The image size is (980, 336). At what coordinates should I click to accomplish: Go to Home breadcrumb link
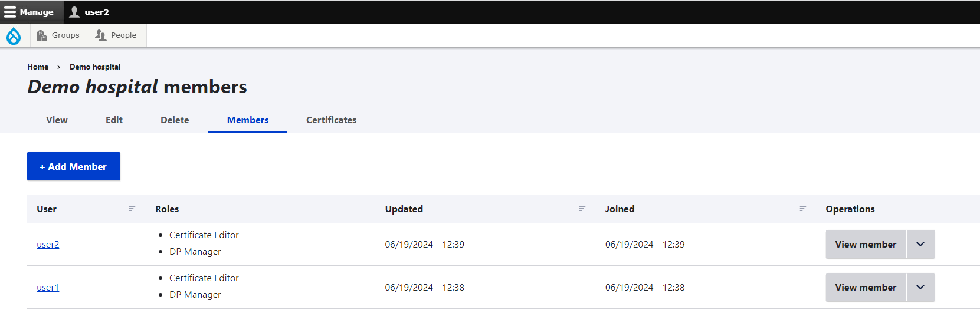38,67
